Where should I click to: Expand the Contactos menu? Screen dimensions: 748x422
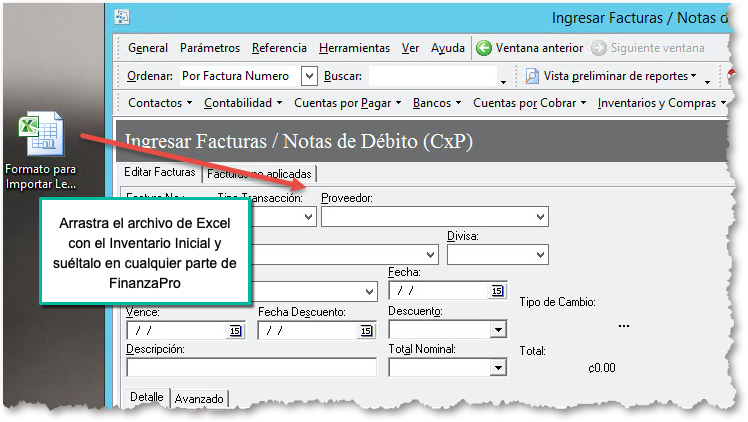pyautogui.click(x=160, y=103)
